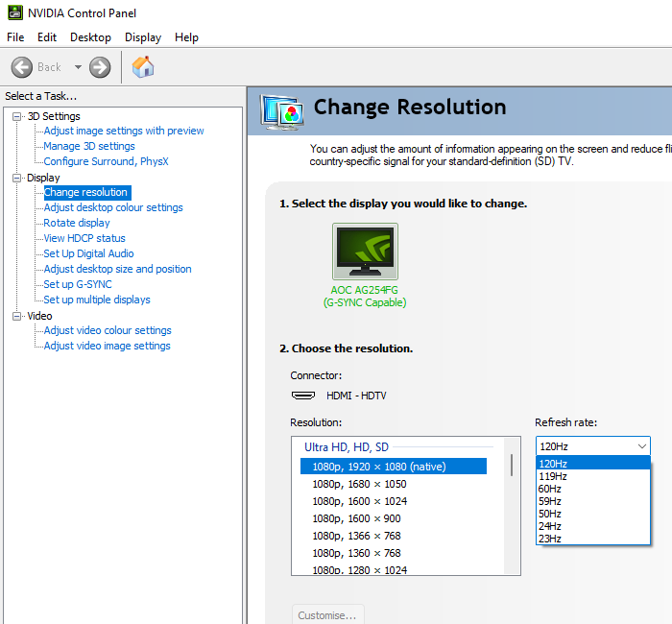Image resolution: width=672 pixels, height=624 pixels.
Task: Click the Forward arrow icon
Action: (x=100, y=67)
